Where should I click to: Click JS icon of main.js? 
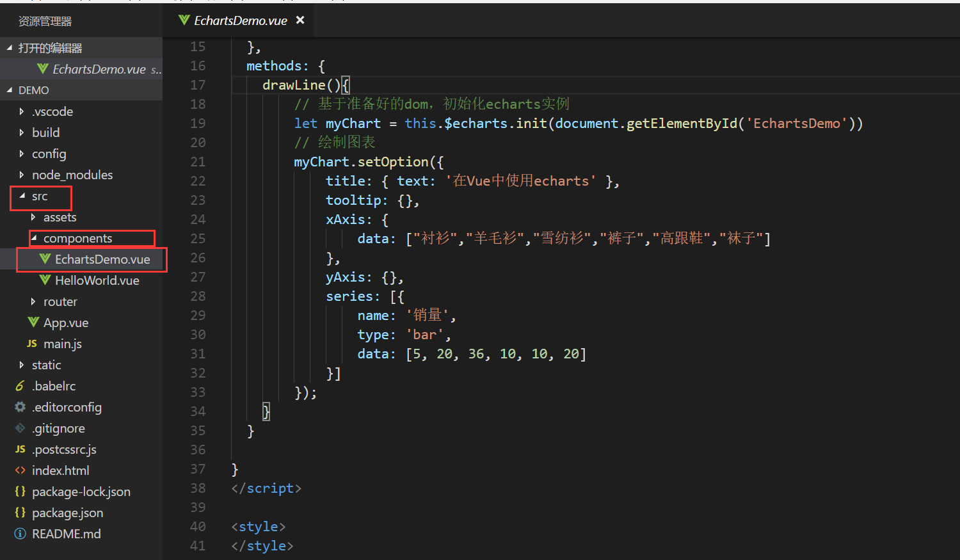point(32,344)
